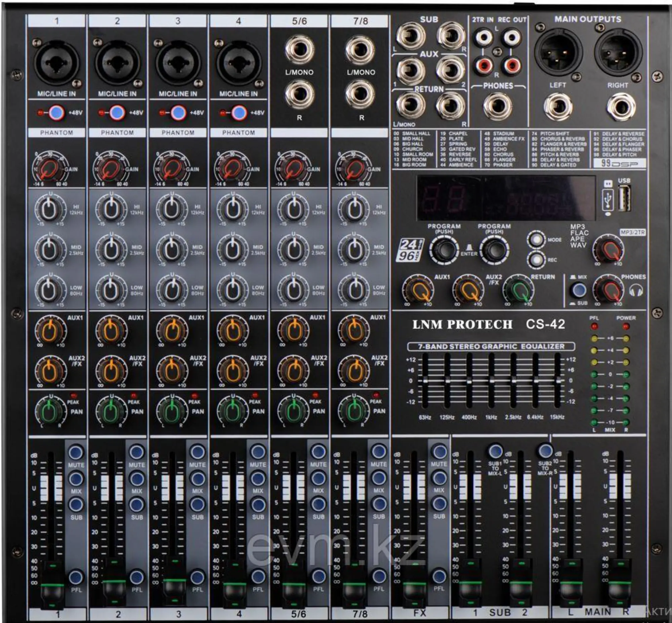The width and height of the screenshot is (672, 623).
Task: Click the 'LNM PROTECH' brand text
Action: (462, 324)
